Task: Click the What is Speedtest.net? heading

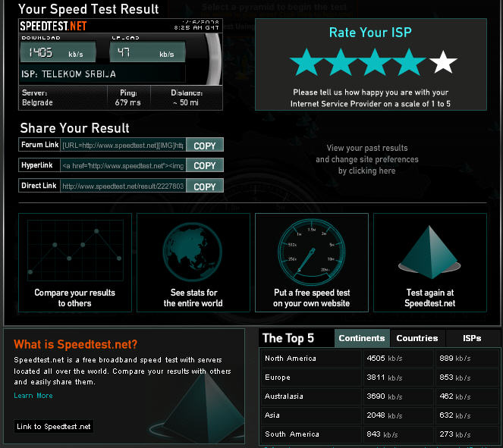Action: (76, 344)
